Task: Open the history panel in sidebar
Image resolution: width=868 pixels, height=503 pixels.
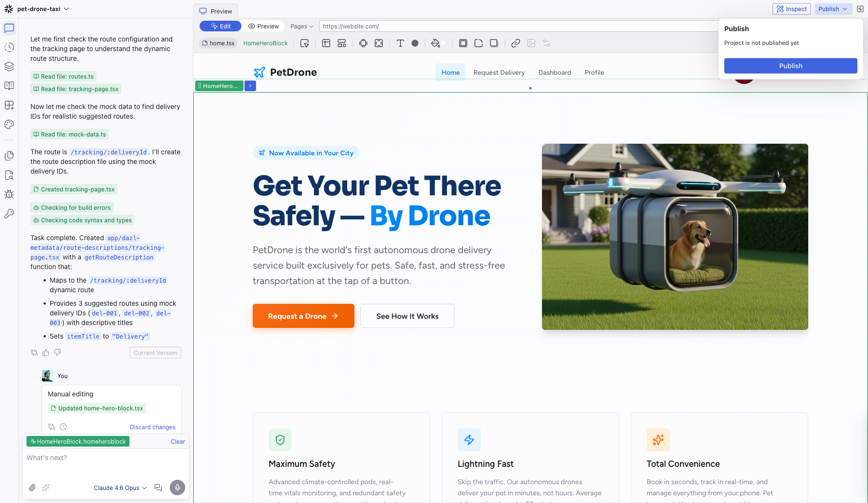Action: tap(9, 47)
